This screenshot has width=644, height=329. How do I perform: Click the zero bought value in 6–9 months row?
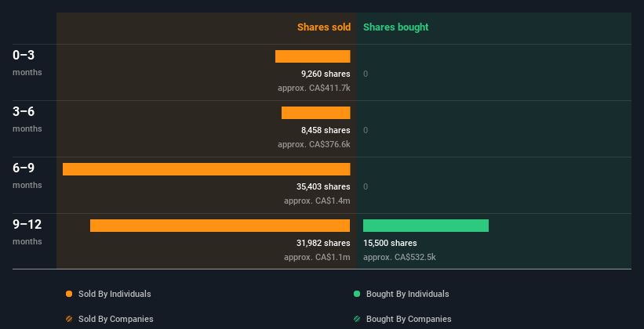pos(366,186)
